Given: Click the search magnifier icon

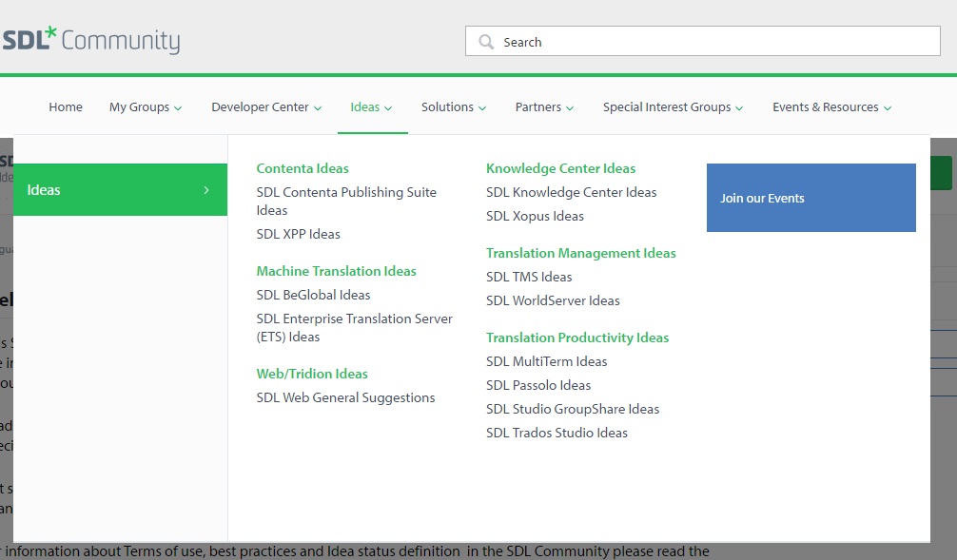Looking at the screenshot, I should coord(486,42).
